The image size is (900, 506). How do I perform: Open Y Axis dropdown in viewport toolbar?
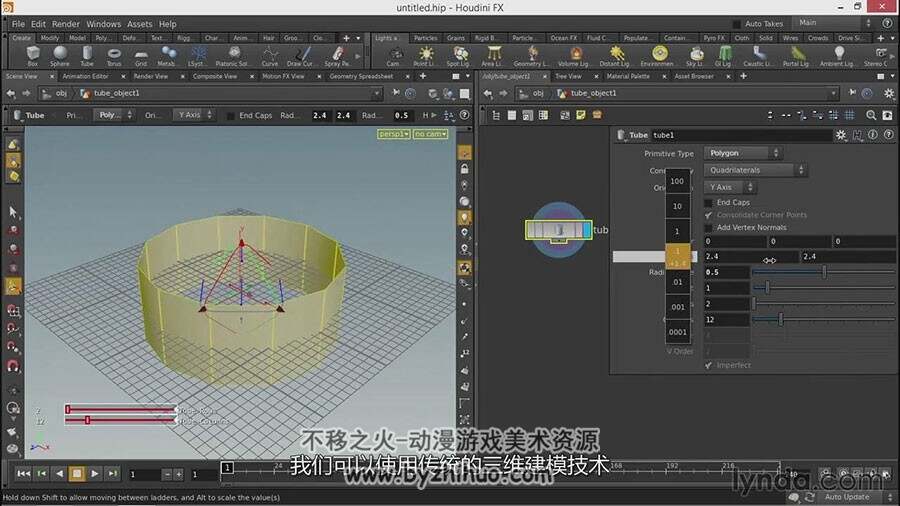click(195, 115)
